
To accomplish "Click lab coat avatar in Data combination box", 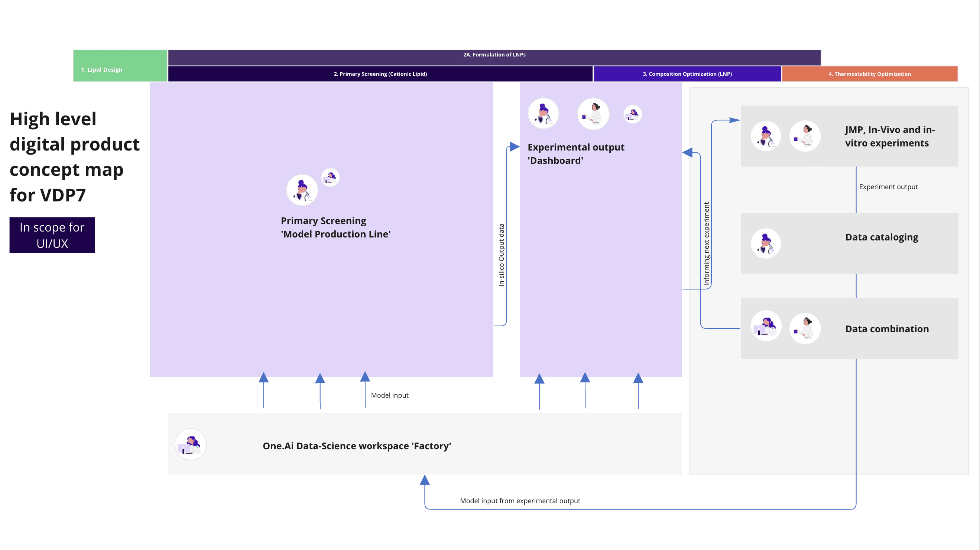I will pyautogui.click(x=805, y=329).
